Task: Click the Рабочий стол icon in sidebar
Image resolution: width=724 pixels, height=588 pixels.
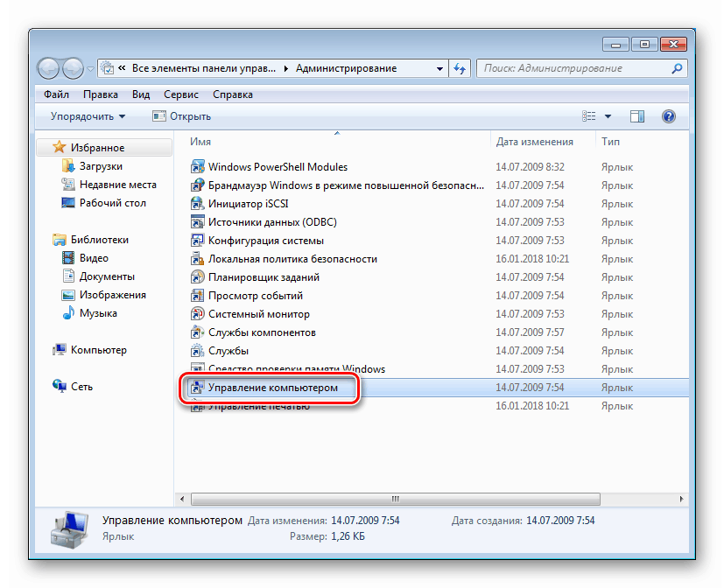Action: (x=68, y=203)
